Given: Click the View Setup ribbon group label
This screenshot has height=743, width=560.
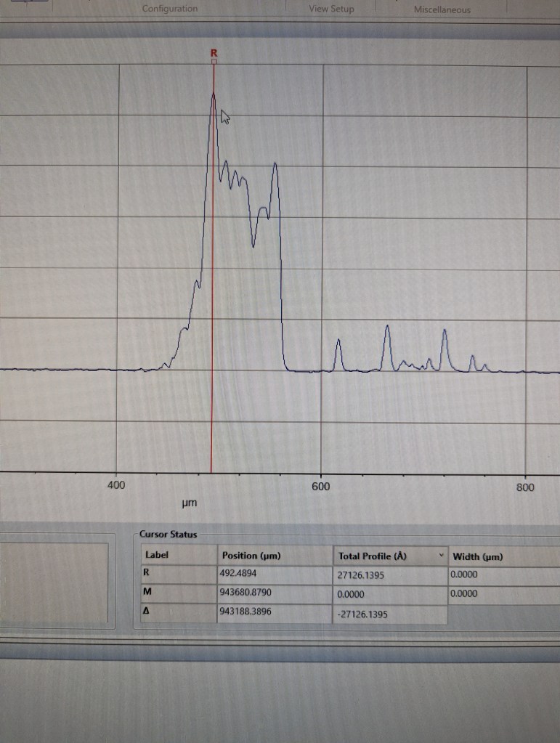Looking at the screenshot, I should [331, 9].
